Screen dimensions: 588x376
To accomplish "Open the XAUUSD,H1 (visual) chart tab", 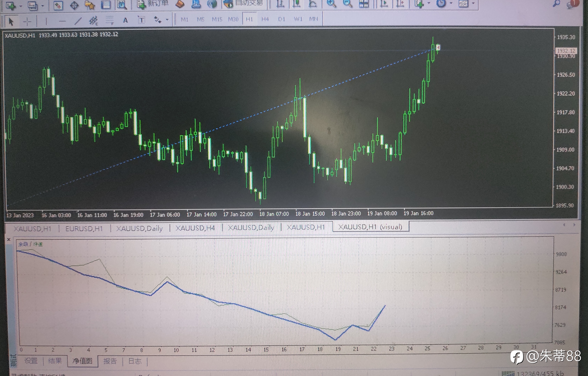I will (x=370, y=227).
